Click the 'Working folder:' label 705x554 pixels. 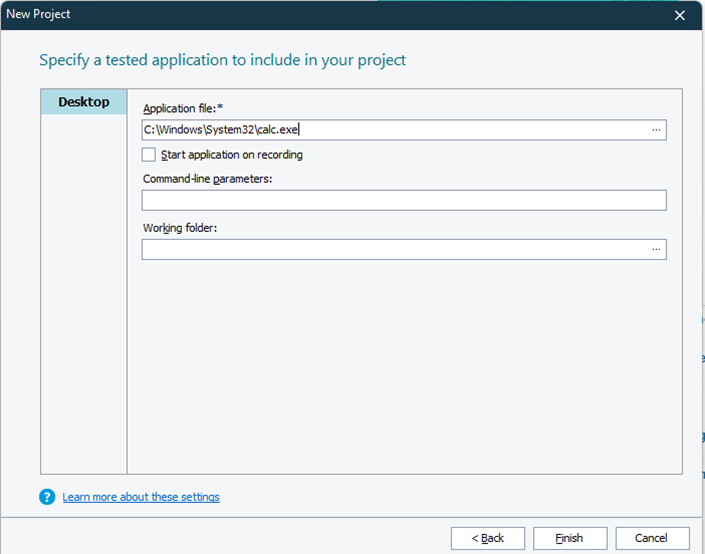(180, 228)
